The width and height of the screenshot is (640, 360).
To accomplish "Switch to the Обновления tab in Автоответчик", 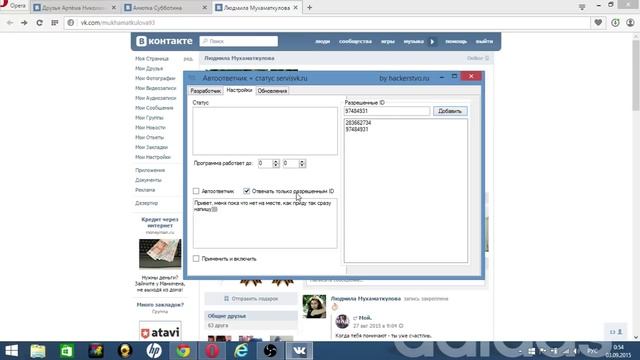I will (x=272, y=91).
